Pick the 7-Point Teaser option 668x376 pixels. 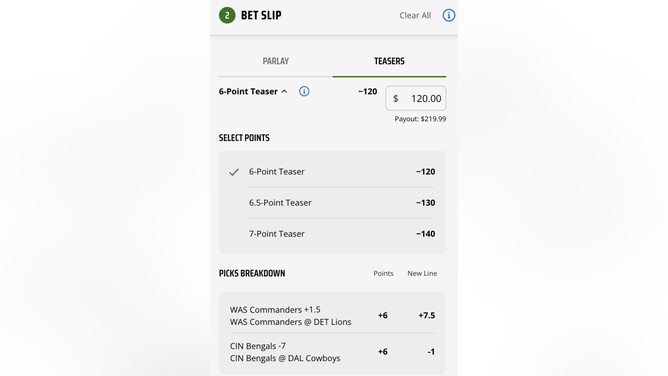point(332,234)
